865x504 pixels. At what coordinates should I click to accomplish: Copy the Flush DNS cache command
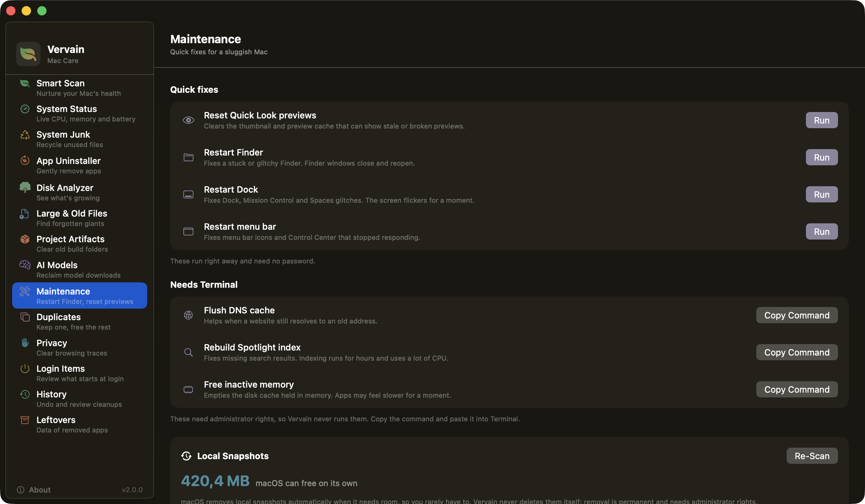(797, 315)
